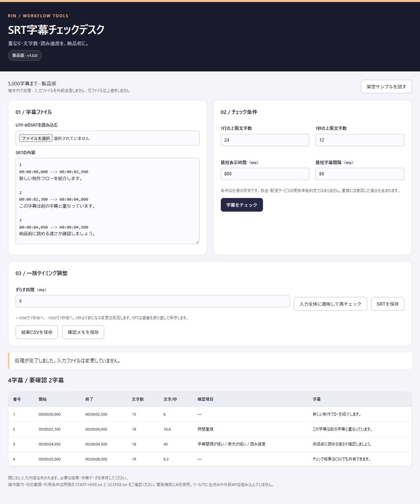Click the 確認項目 column header

[206, 399]
